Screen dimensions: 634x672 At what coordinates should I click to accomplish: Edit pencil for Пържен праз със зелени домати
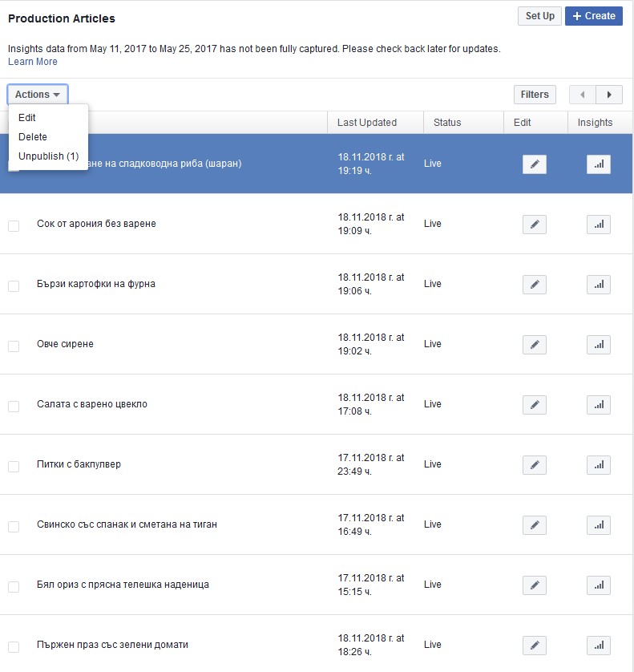[534, 646]
